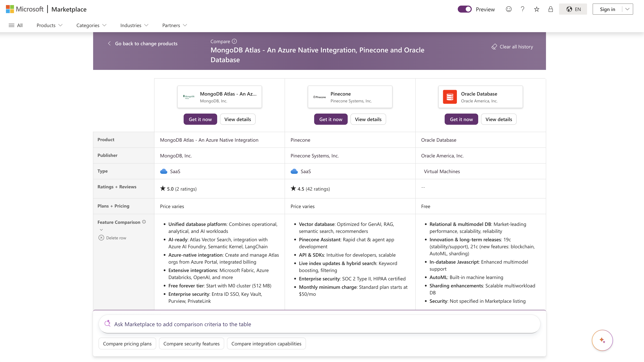The image size is (644, 362).
Task: Open saved favorites star icon
Action: click(537, 9)
